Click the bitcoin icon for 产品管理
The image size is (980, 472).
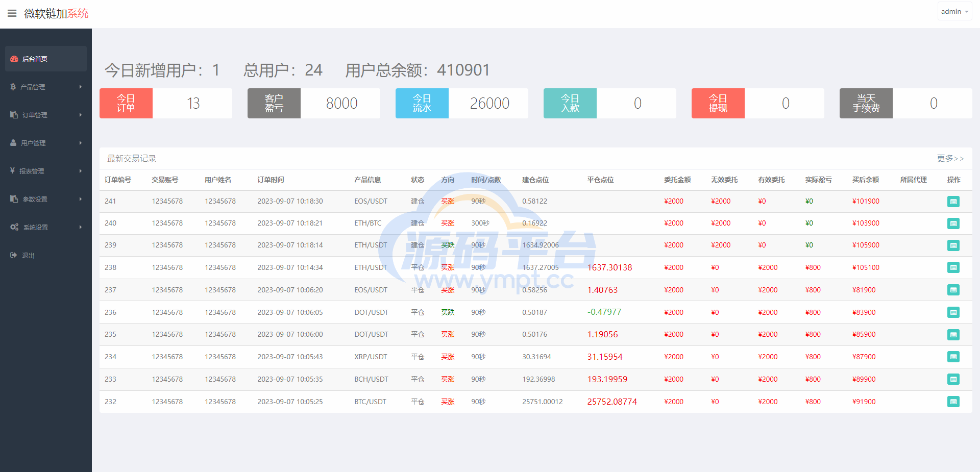tap(13, 87)
